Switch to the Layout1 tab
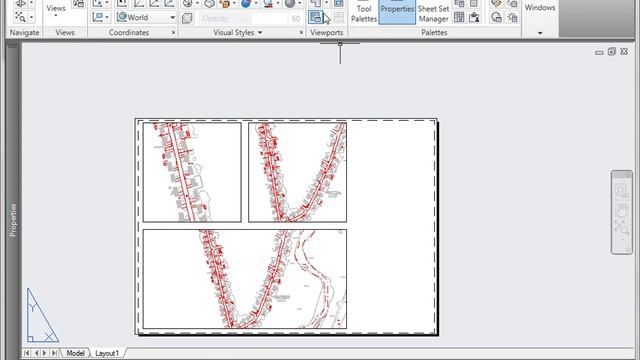 point(107,353)
